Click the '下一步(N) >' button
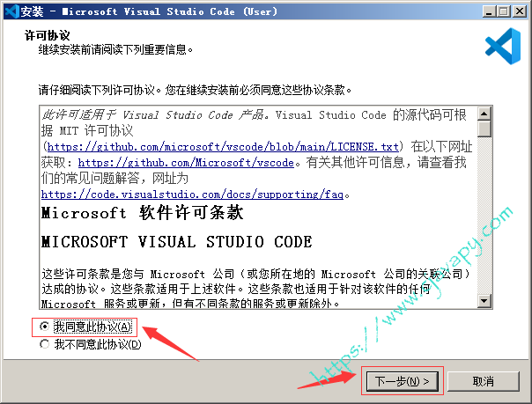This screenshot has height=404, width=532. click(403, 381)
